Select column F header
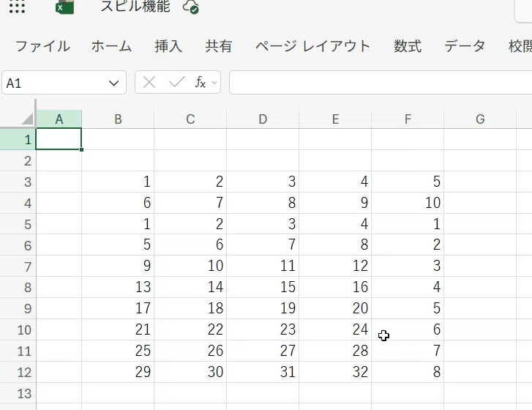Screen dimensions: 532x410 [408, 119]
